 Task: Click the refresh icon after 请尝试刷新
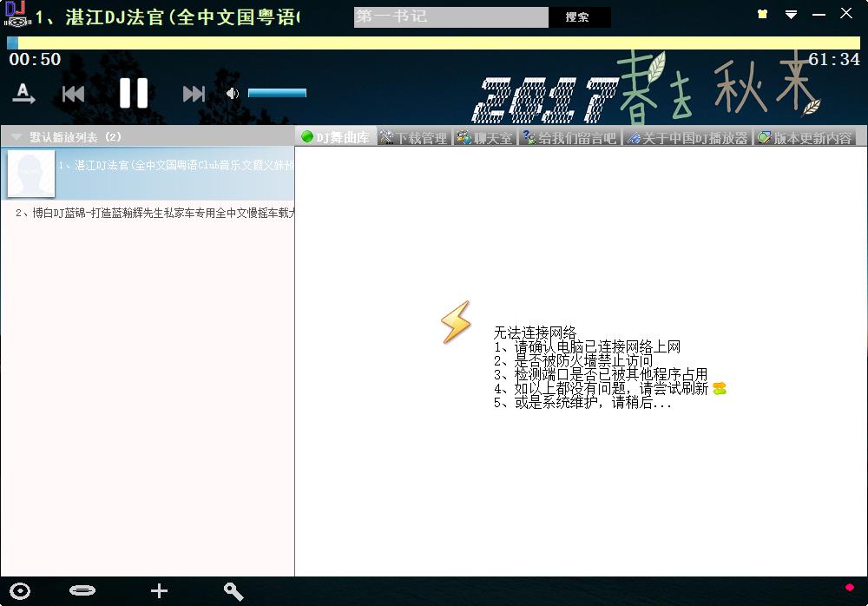pos(720,389)
